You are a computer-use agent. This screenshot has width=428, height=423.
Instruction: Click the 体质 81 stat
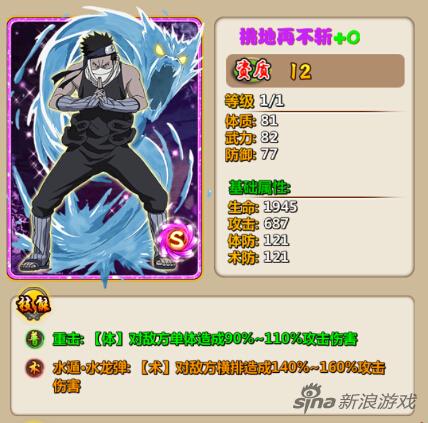tap(252, 121)
